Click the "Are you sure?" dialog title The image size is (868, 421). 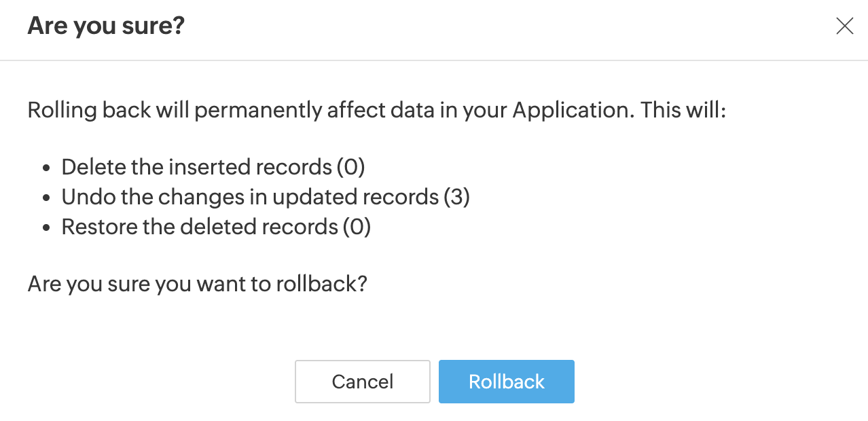click(x=106, y=26)
